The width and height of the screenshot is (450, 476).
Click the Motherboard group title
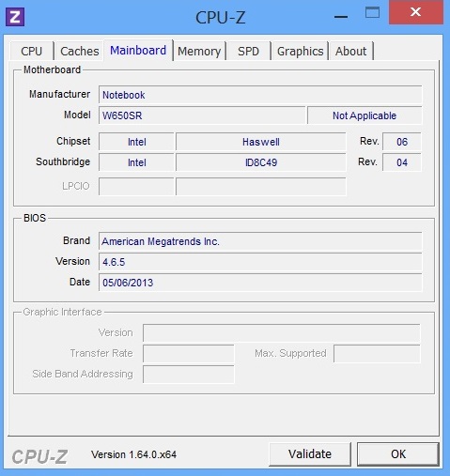pos(53,69)
